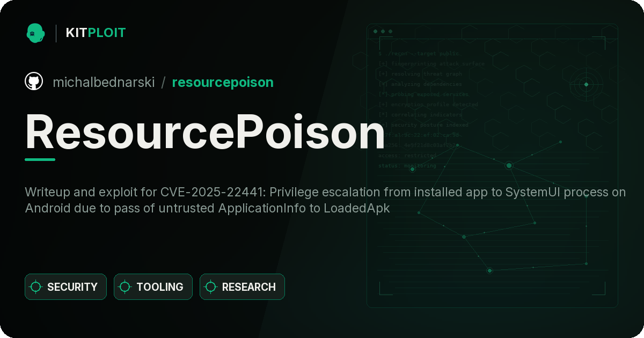Select 'fingerprinting attack surface' terminal line
The width and height of the screenshot is (644, 338).
coord(431,64)
